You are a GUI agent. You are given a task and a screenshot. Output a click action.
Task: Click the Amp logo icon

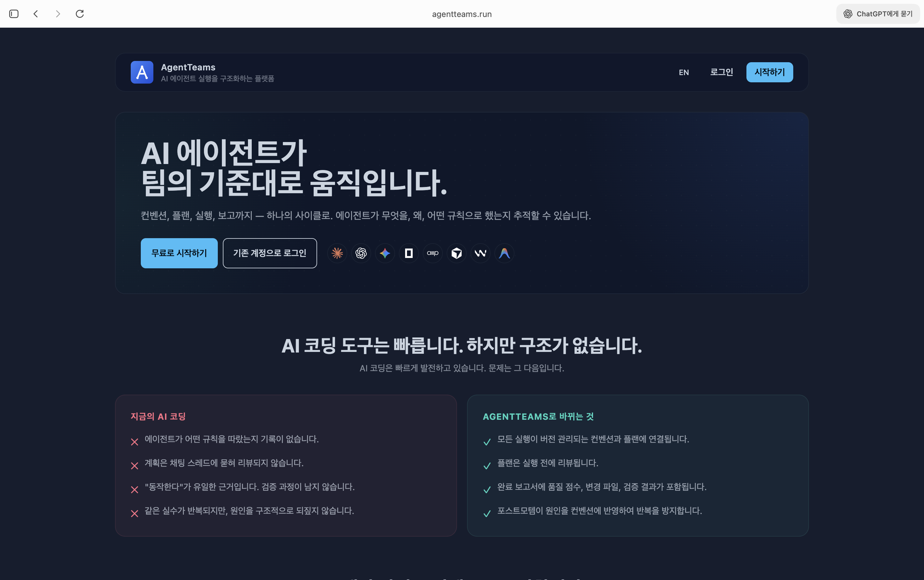[x=432, y=253]
